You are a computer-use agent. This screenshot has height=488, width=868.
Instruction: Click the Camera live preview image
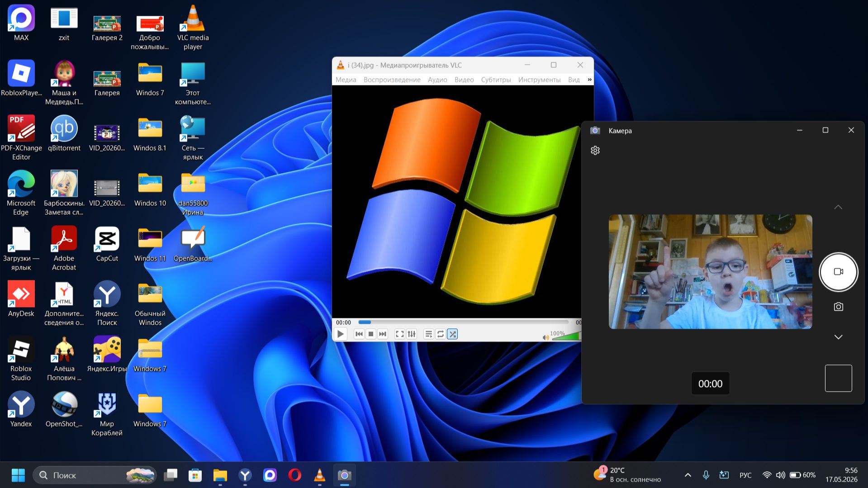pos(710,271)
